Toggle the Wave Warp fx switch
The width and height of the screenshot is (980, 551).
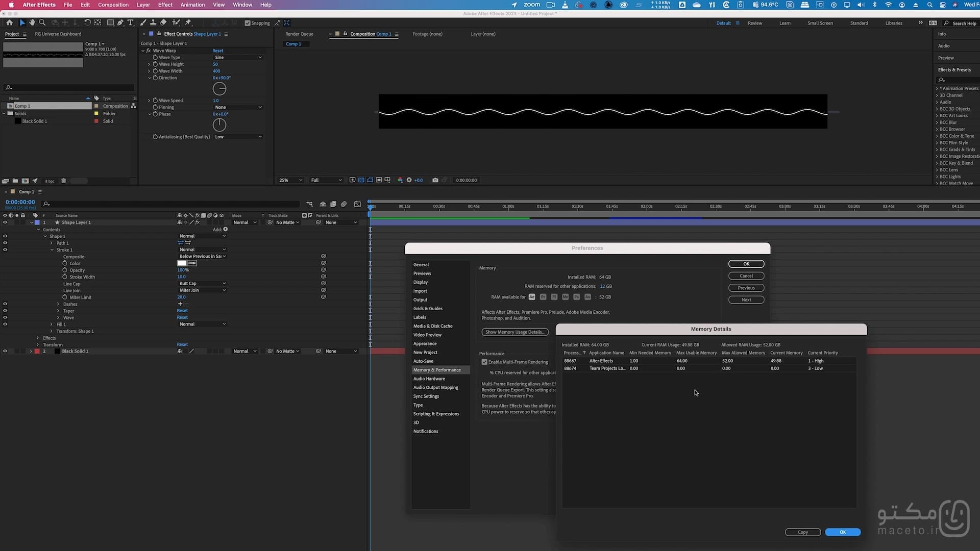point(149,51)
